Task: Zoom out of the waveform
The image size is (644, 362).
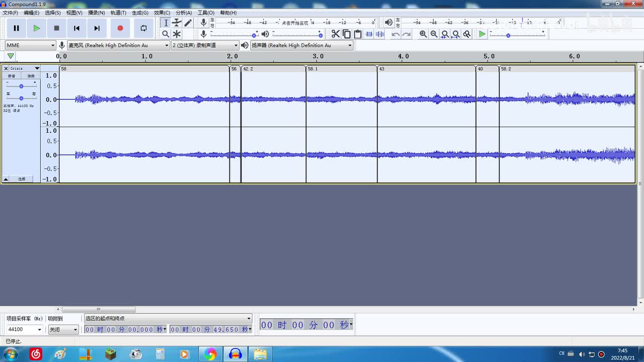Action: click(x=434, y=34)
